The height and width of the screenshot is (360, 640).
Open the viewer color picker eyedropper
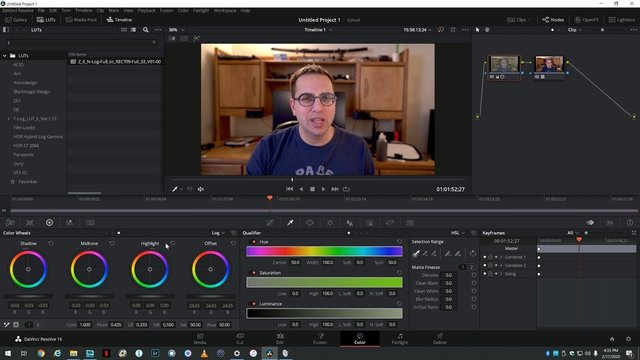click(175, 189)
